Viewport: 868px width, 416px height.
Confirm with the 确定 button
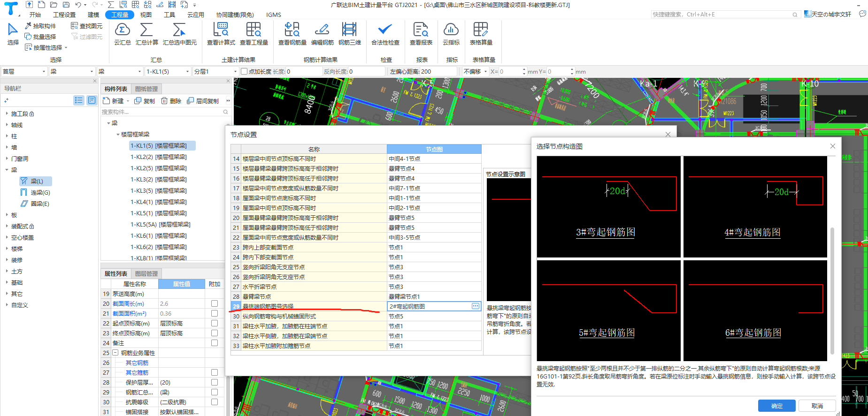[x=777, y=406]
